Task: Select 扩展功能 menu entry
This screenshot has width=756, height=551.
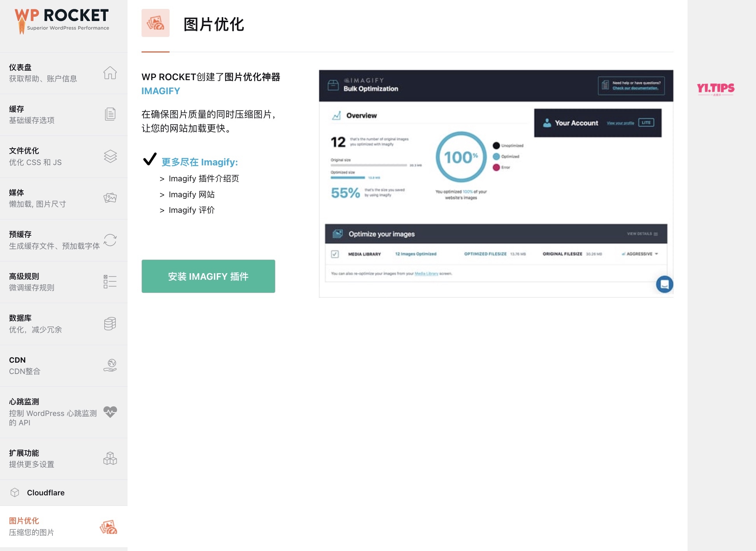Action: (64, 459)
